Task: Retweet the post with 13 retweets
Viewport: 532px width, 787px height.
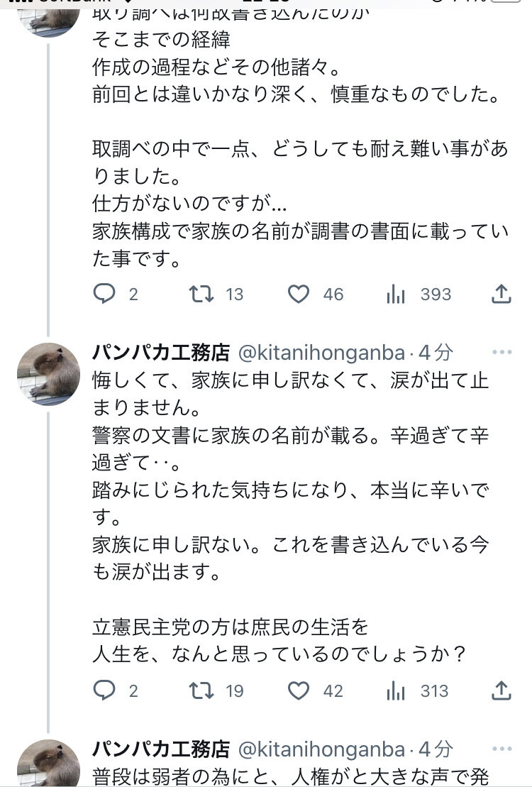Action: (x=202, y=294)
